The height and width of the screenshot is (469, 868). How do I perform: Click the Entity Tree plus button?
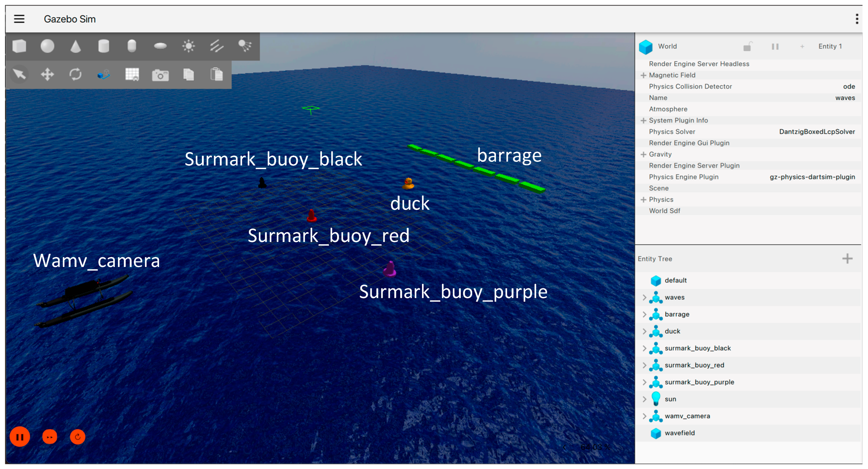pos(847,258)
